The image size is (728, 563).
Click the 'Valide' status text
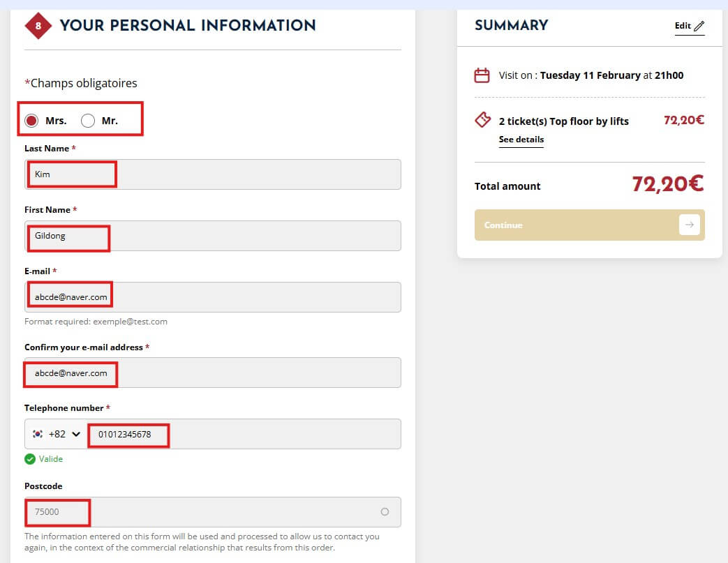tap(51, 459)
